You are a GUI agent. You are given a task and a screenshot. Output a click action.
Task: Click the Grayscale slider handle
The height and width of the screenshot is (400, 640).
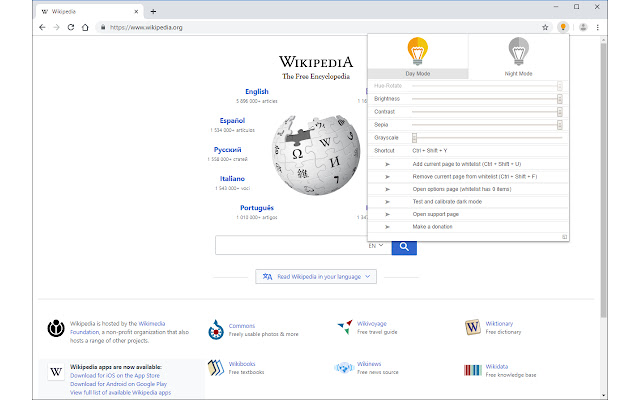(x=414, y=138)
